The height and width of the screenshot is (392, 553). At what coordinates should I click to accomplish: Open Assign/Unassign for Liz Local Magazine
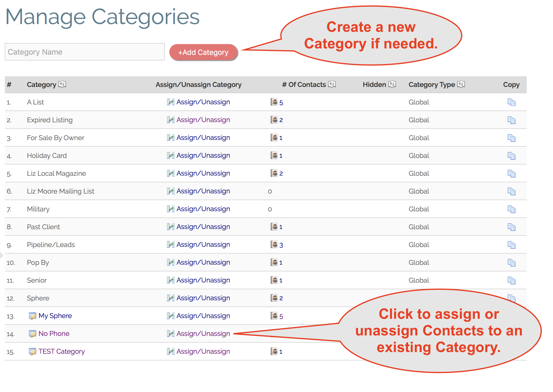[203, 173]
